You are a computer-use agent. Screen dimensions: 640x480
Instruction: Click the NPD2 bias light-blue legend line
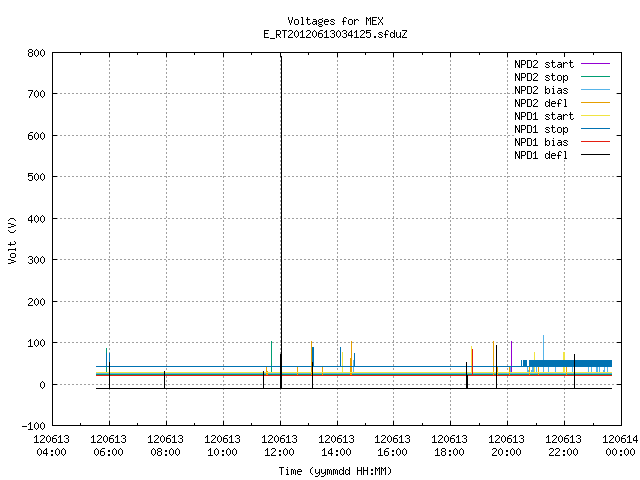click(595, 90)
